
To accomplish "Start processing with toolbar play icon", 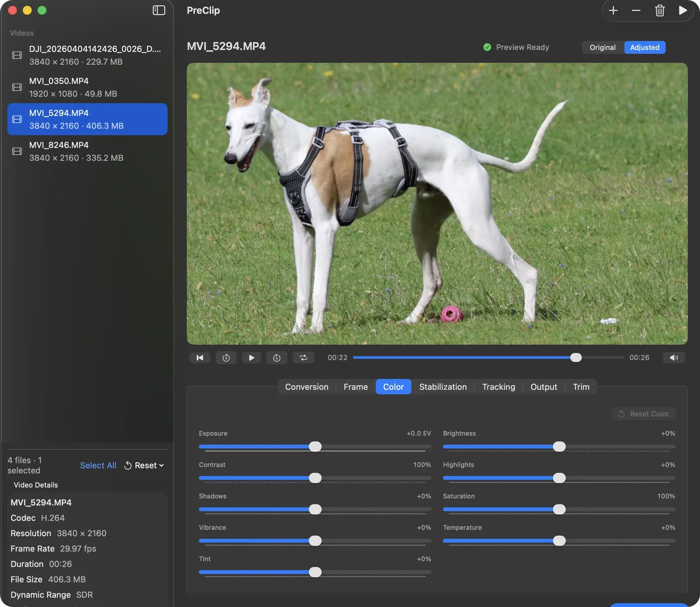I will pyautogui.click(x=682, y=10).
